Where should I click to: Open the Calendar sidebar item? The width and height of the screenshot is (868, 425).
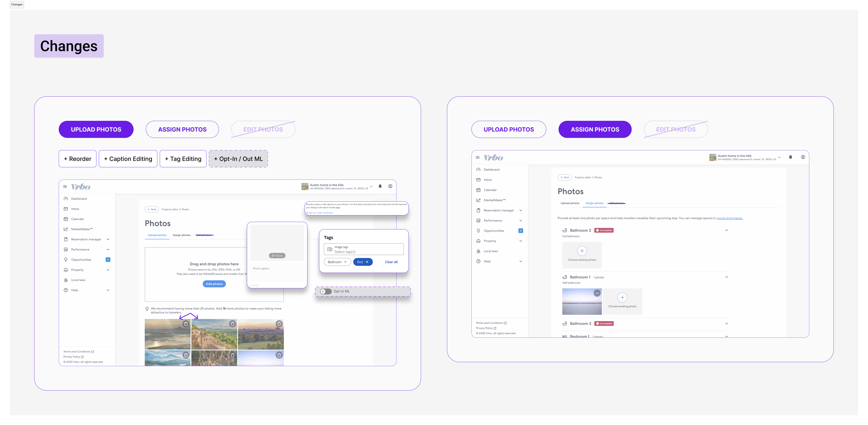78,219
